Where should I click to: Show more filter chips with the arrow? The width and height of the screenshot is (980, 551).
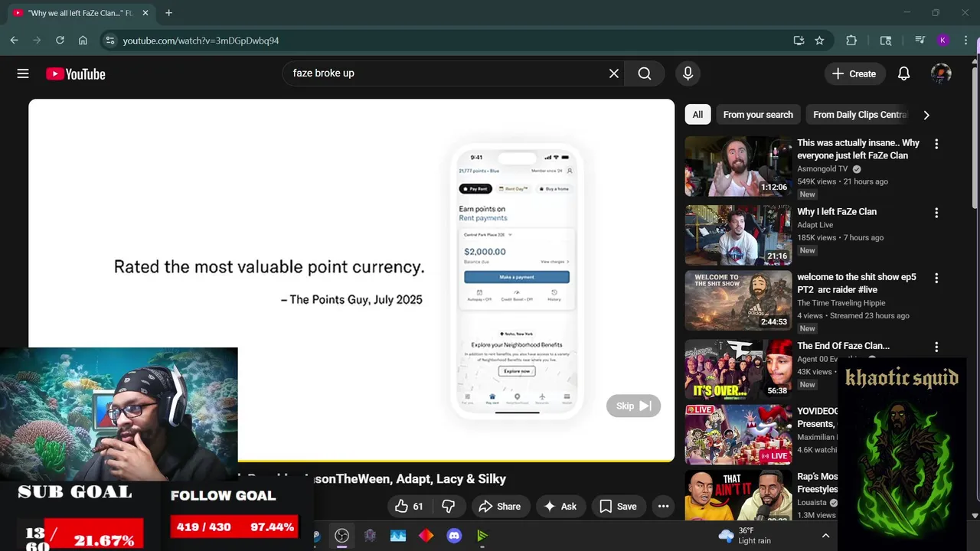click(x=926, y=115)
